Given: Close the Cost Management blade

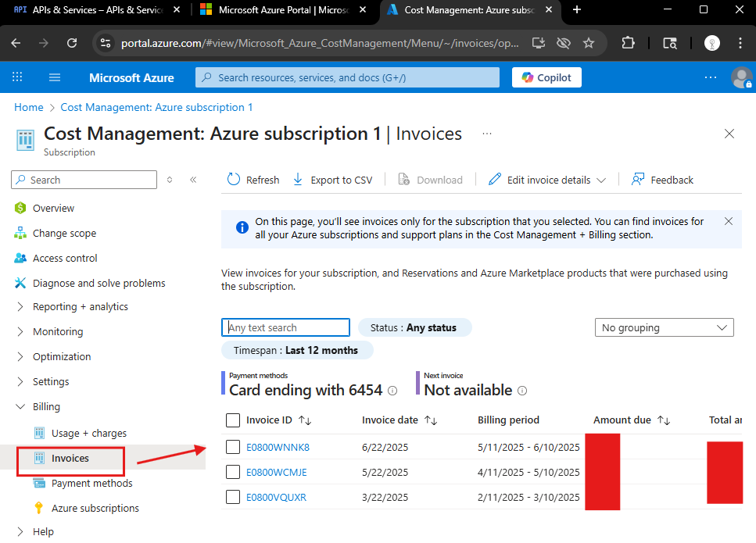Looking at the screenshot, I should (x=729, y=134).
